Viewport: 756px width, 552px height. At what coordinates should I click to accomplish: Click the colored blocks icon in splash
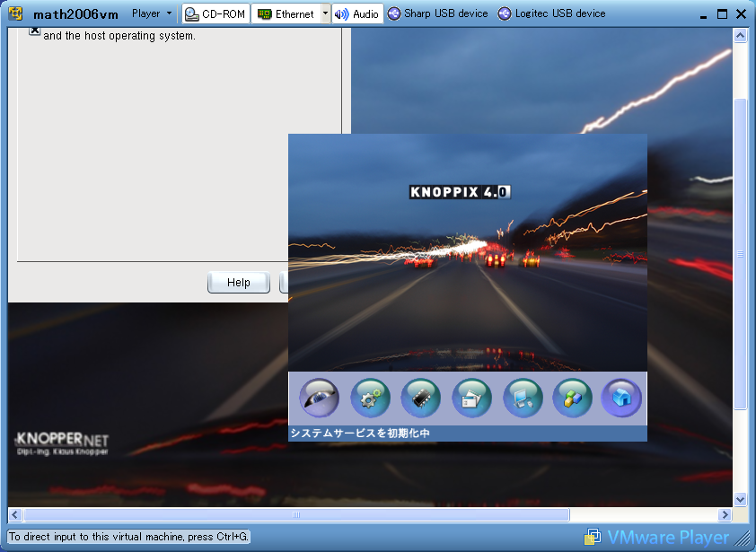pos(572,398)
